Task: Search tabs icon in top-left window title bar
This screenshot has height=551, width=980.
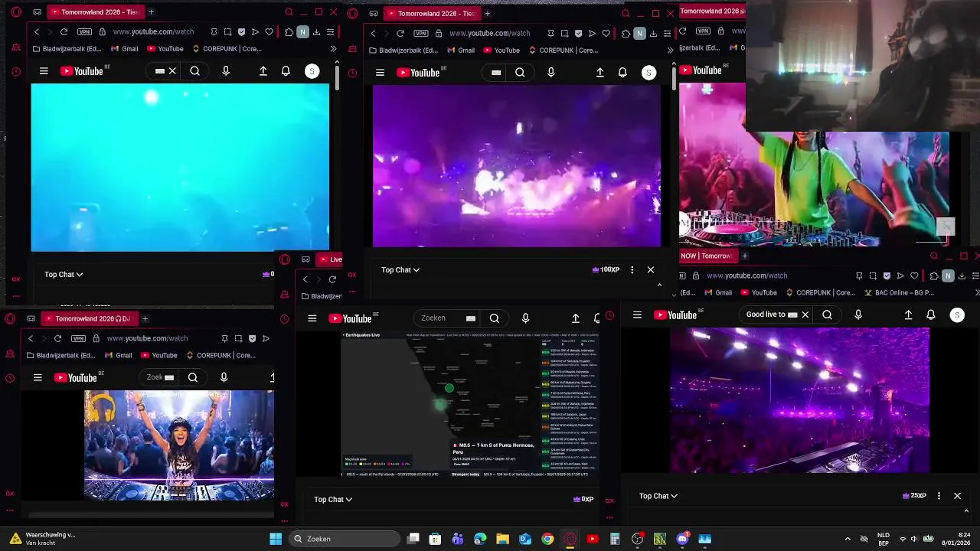Action: pos(289,12)
